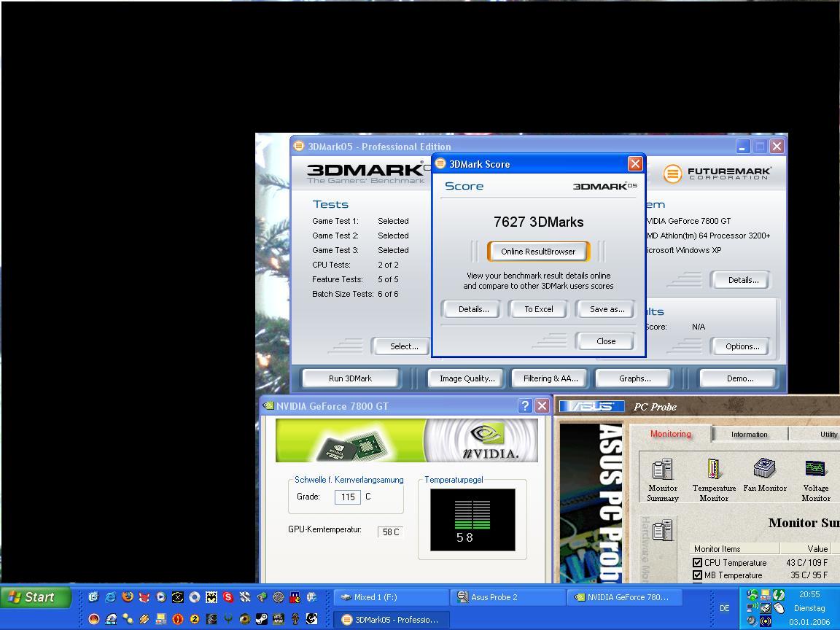Click the Show Desktop icon in Quick Launch

(x=93, y=596)
